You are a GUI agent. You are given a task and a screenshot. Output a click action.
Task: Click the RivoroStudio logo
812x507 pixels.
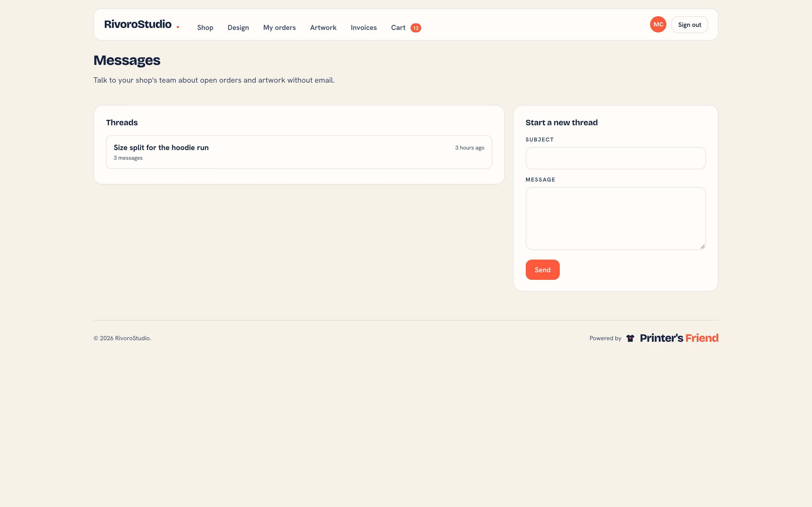click(x=138, y=24)
